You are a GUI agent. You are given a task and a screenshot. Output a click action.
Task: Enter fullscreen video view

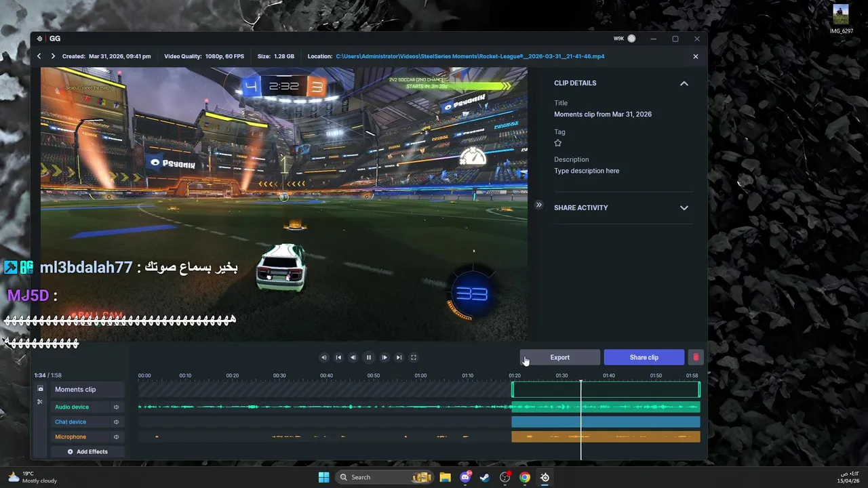(414, 357)
